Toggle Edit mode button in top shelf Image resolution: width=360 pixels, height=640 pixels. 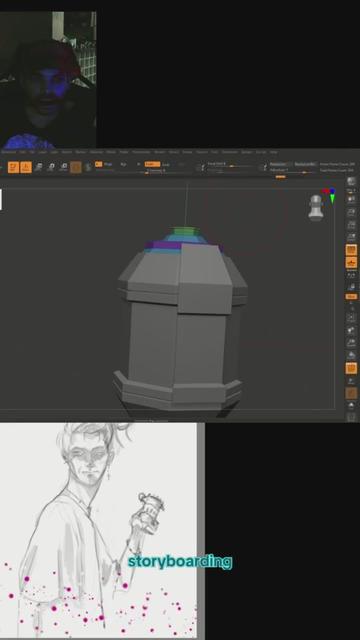13,167
